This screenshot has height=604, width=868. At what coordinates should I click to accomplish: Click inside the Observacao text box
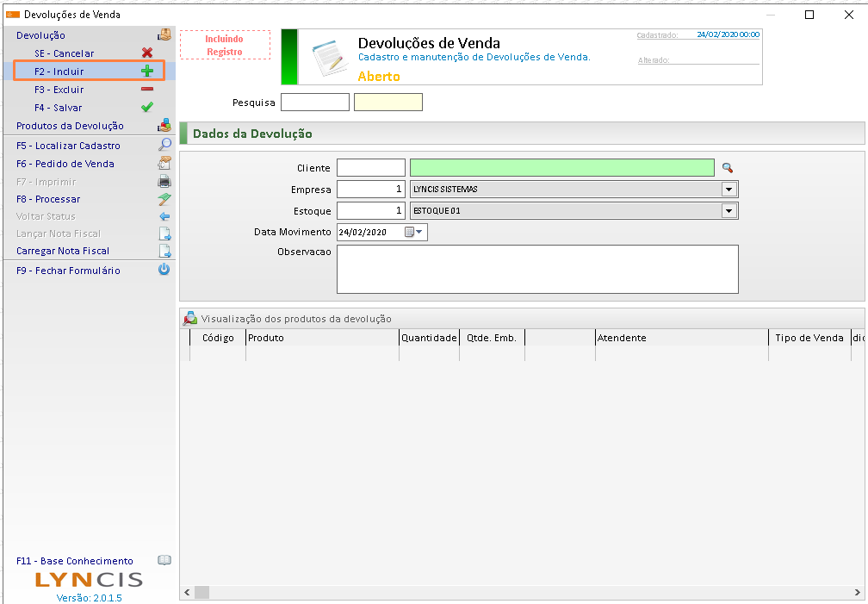pos(537,269)
